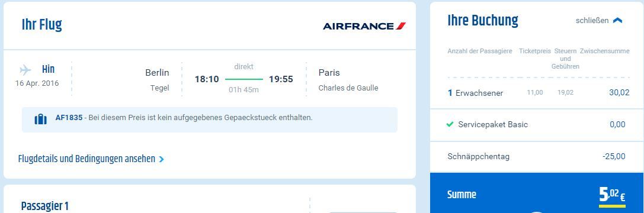
Task: Click the Paris Charles de Gaulle destination
Action: tap(348, 80)
